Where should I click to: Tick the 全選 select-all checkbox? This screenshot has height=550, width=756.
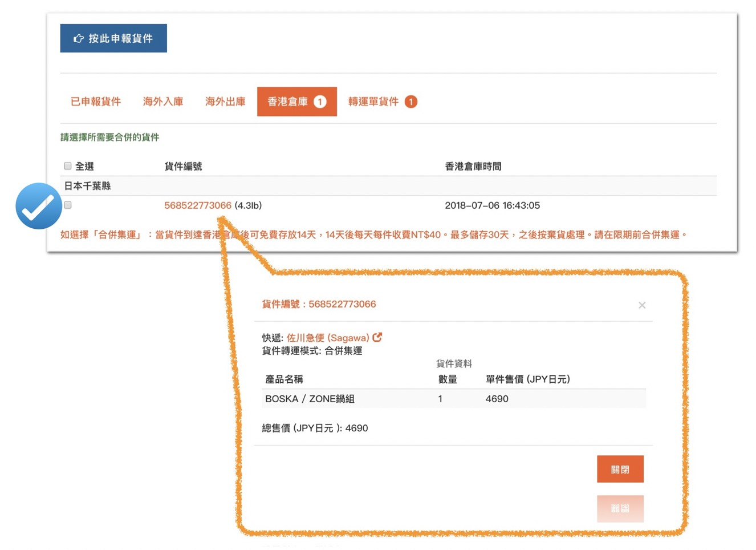click(68, 166)
